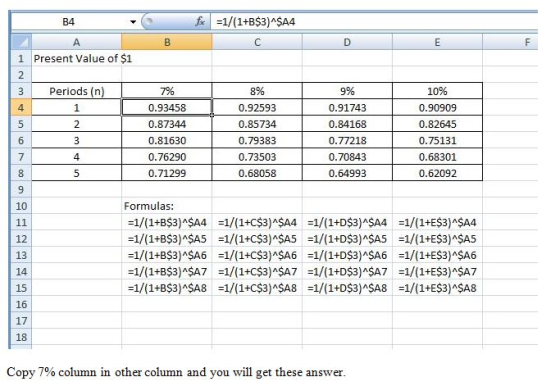The height and width of the screenshot is (386, 560).
Task: Select the cell with value 0.70843
Action: tap(347, 157)
